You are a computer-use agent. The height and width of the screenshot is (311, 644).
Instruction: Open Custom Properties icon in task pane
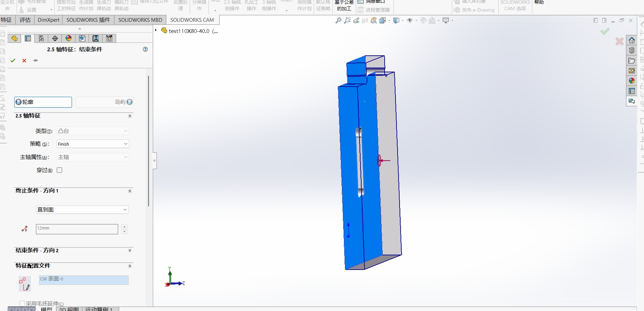coord(632,91)
